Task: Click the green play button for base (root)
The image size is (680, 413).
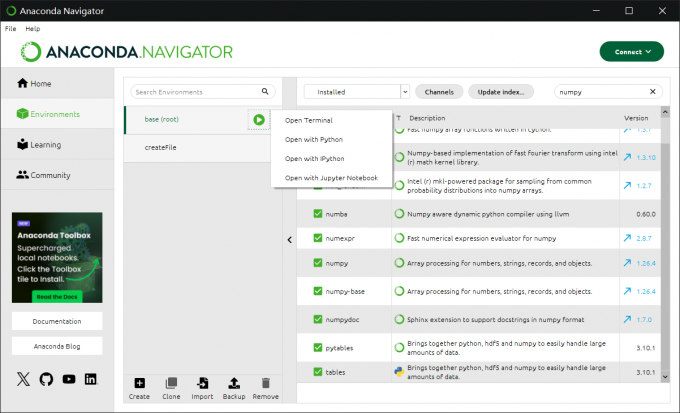Action: 259,120
